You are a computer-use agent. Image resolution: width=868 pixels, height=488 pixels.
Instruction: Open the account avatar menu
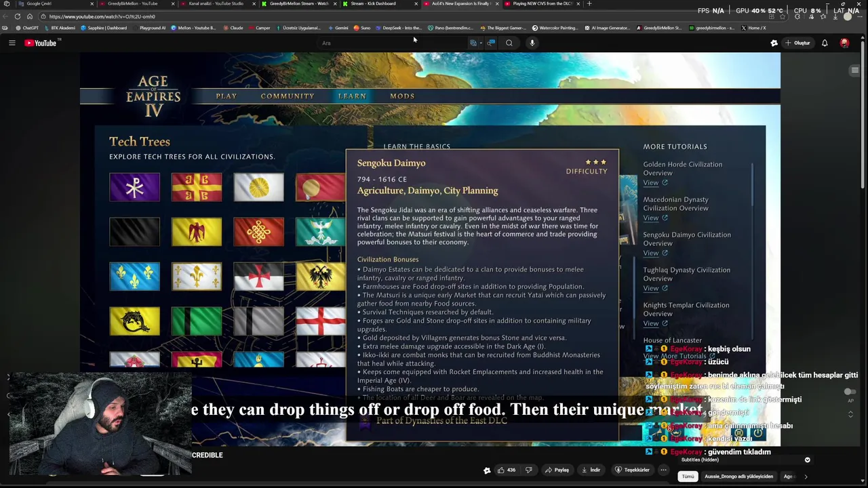(x=844, y=43)
